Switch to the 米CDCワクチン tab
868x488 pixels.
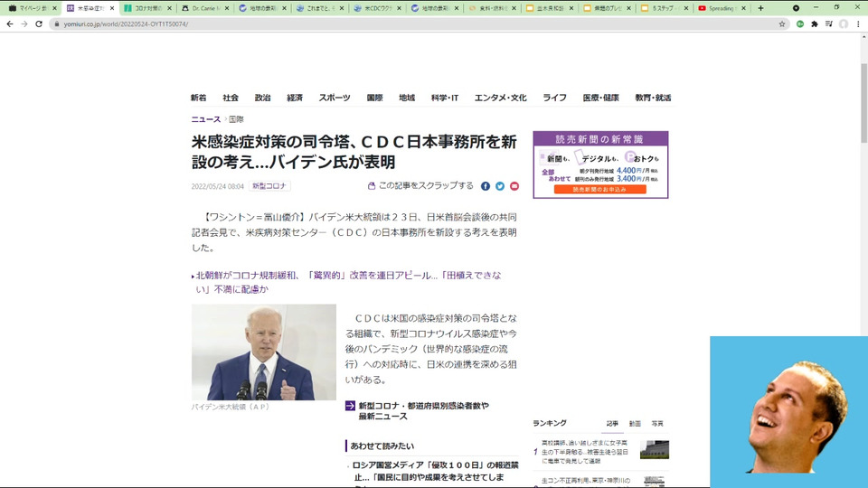377,8
